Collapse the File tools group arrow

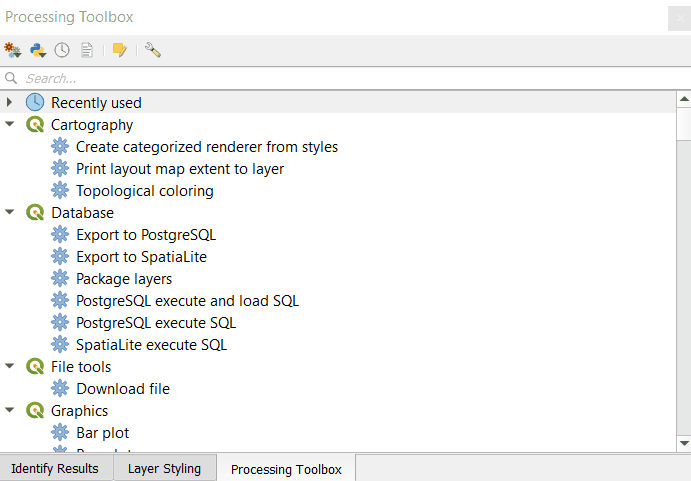(10, 366)
